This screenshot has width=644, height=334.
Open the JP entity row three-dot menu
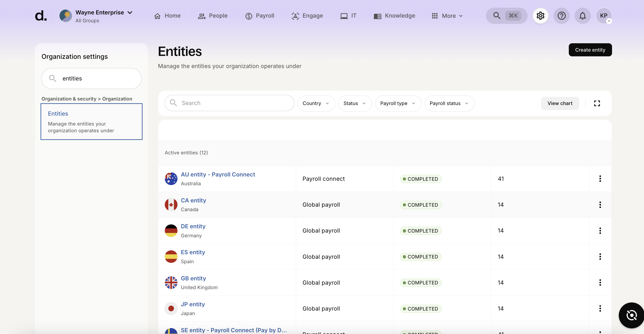(x=600, y=309)
